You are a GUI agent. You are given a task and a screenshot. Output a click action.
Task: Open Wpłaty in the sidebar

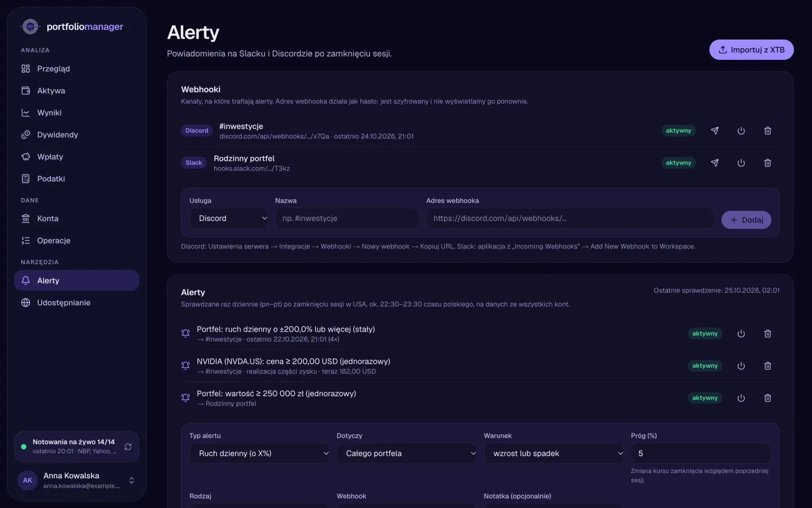click(77, 156)
